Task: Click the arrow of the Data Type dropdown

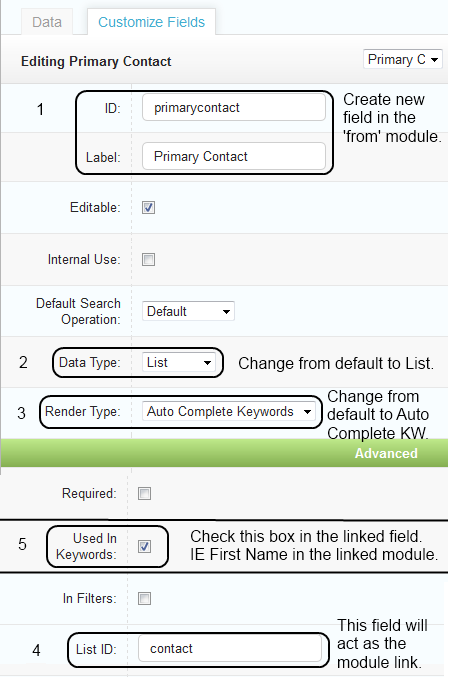Action: pos(207,363)
